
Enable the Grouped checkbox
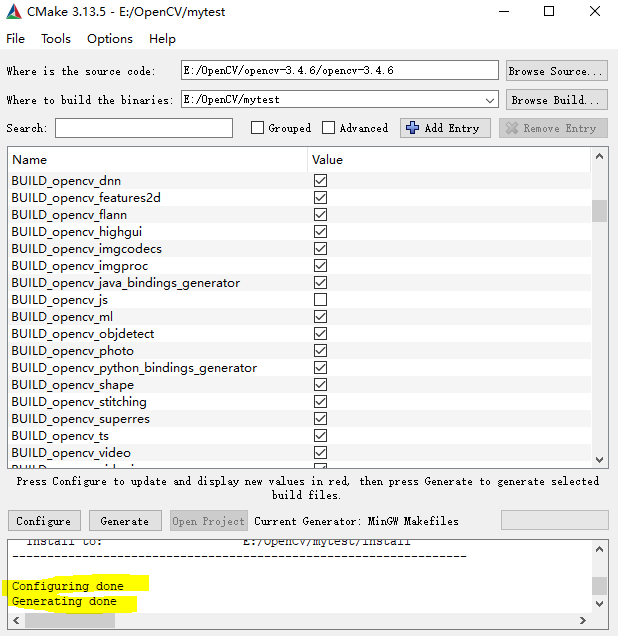(257, 128)
